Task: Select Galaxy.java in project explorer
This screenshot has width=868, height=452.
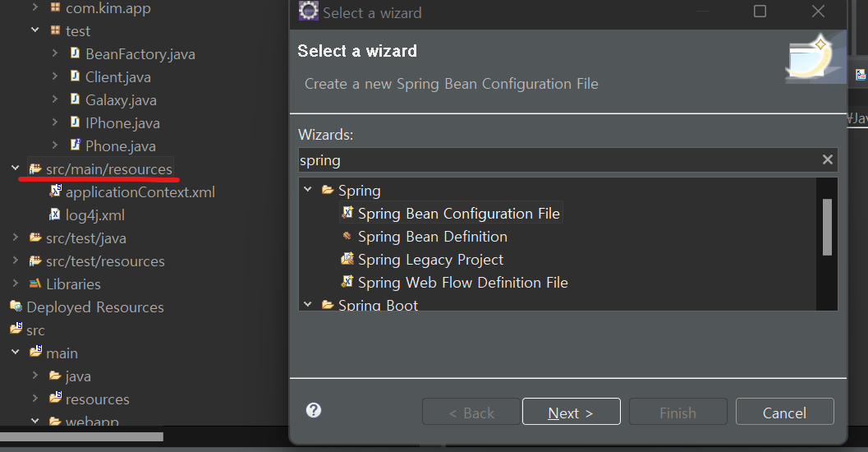Action: click(x=121, y=100)
